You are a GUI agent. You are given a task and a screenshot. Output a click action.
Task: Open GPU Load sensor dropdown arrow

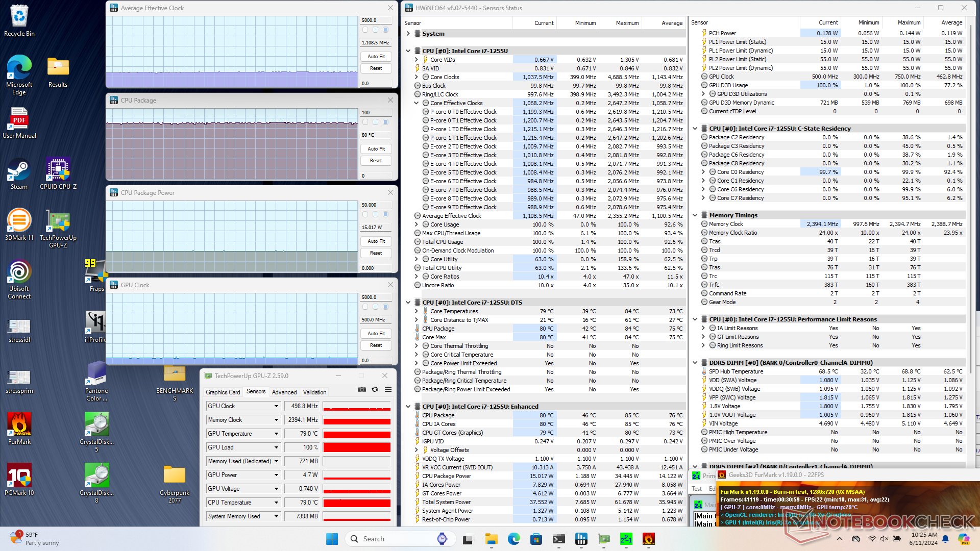click(276, 447)
